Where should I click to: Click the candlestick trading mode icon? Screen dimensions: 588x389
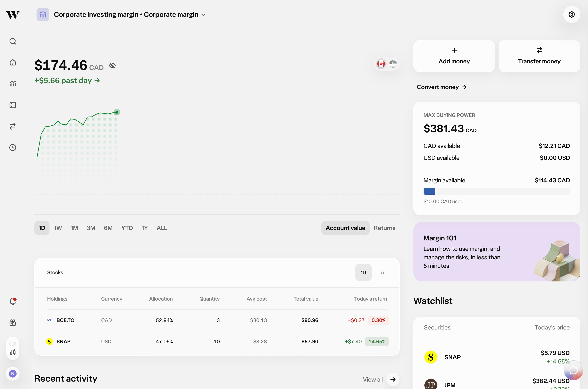tap(13, 352)
